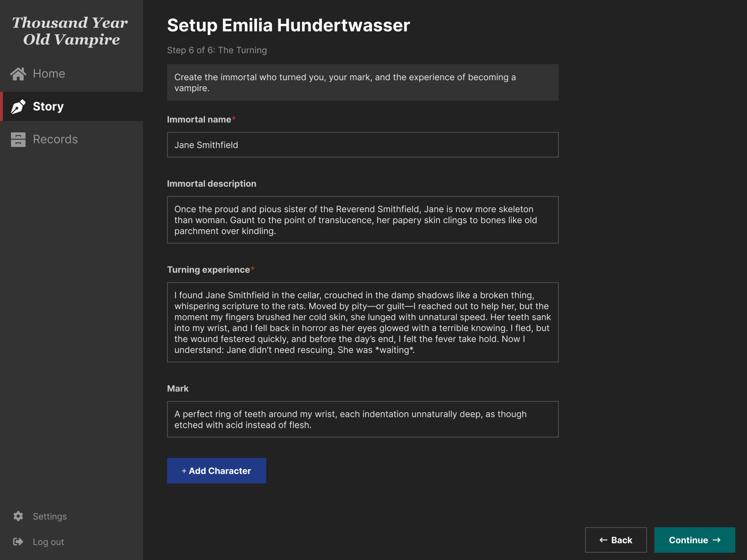Click the 'Immortal description' label

pyautogui.click(x=211, y=184)
